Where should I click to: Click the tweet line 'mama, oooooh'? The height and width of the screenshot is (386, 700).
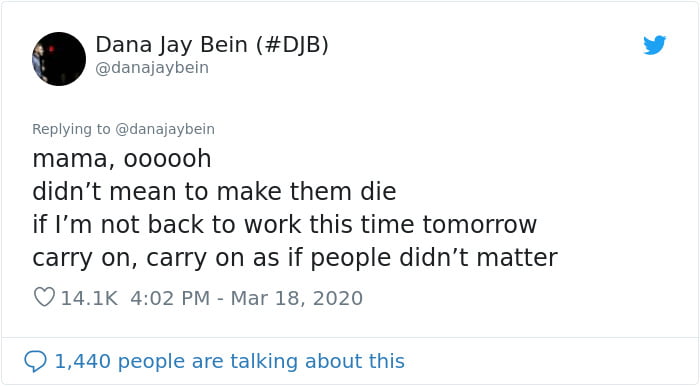(122, 159)
